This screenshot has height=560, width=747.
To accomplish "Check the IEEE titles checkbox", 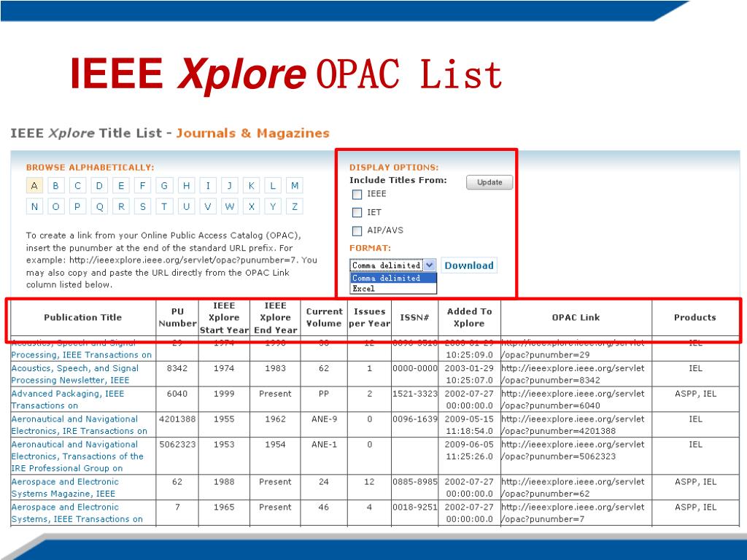I will coord(357,194).
